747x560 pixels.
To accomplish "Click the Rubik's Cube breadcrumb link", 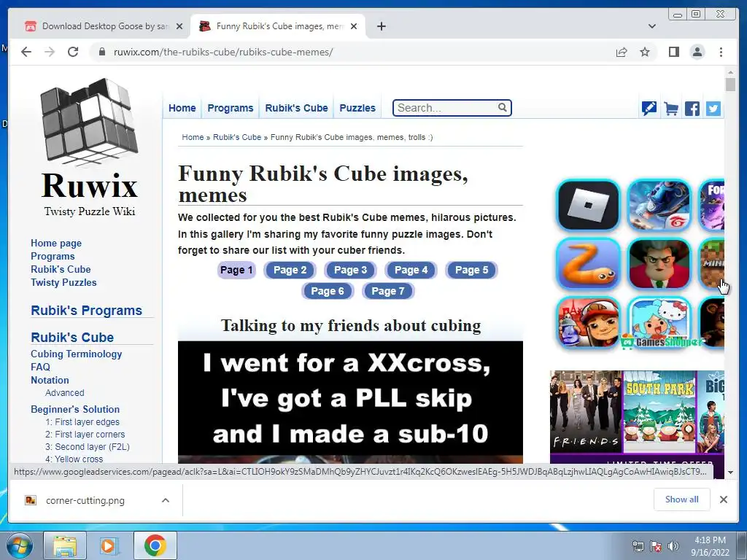I will [x=237, y=137].
